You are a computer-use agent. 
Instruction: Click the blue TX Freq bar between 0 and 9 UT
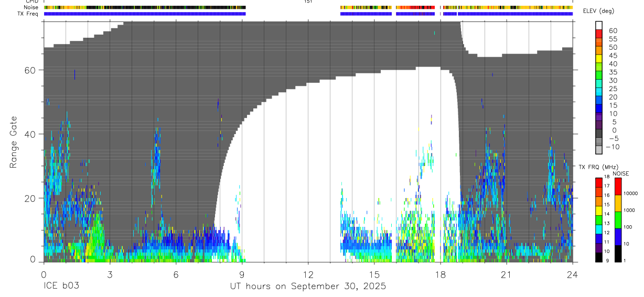pyautogui.click(x=145, y=14)
